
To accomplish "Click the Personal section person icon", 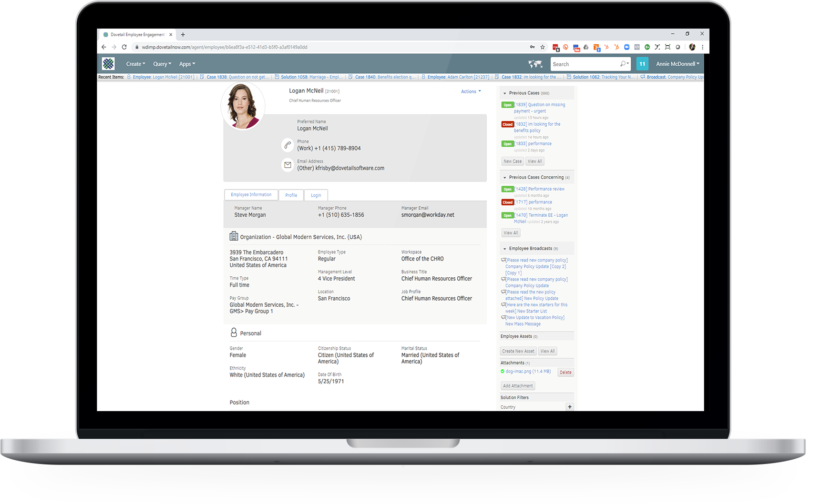I will point(233,332).
